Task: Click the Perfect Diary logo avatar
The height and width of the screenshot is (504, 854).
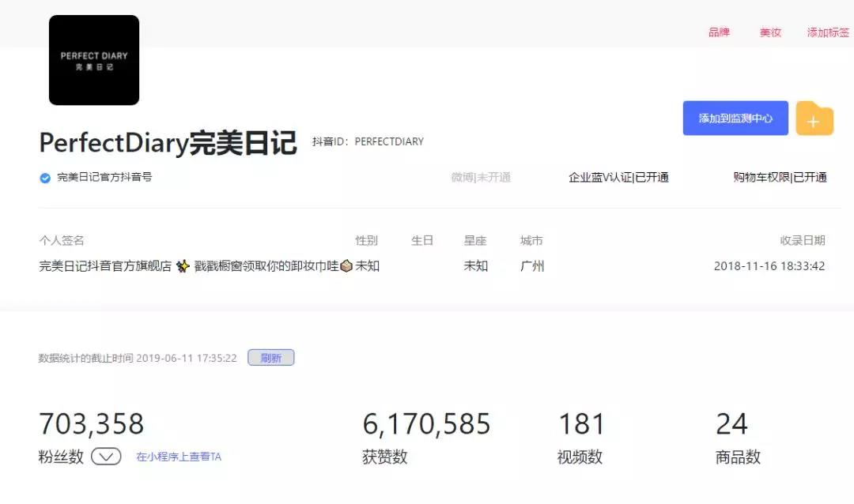Action: click(x=93, y=60)
